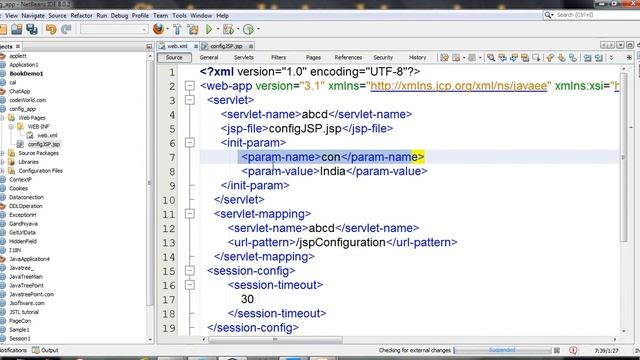The width and height of the screenshot is (640, 360).
Task: Collapse the session-config fold on line 15
Action: [x=189, y=271]
